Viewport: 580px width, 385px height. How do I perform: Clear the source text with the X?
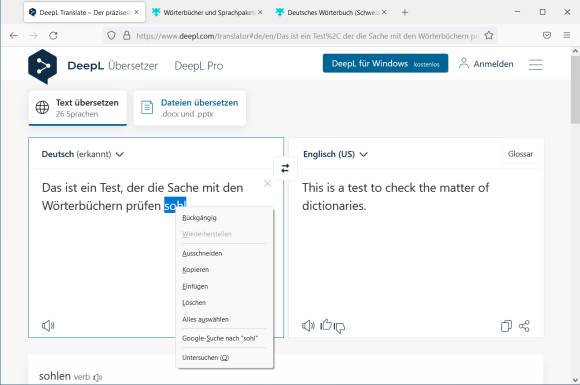coord(267,183)
